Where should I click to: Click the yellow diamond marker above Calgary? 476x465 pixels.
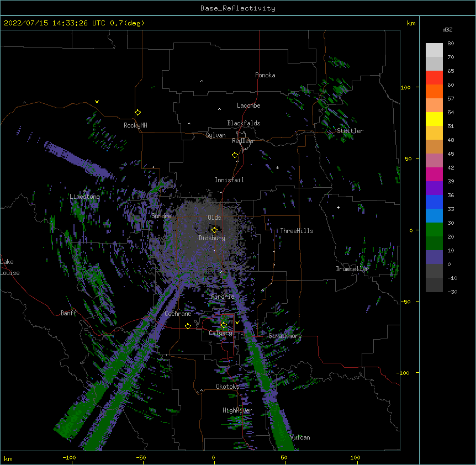[224, 325]
